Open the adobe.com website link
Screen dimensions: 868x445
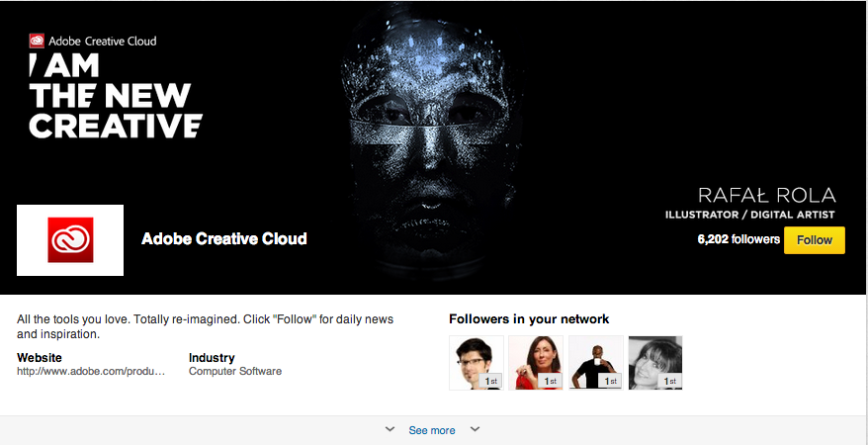click(x=91, y=371)
